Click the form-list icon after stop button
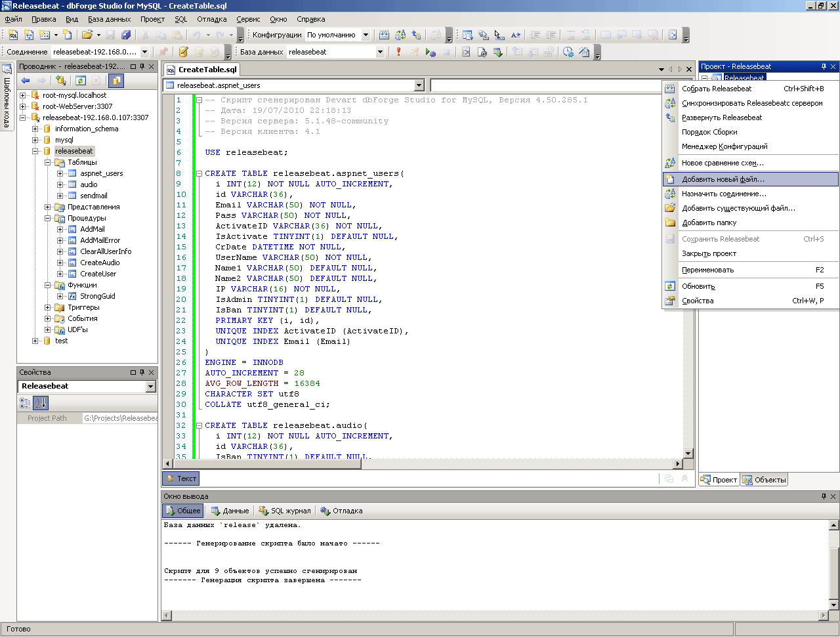 [x=466, y=52]
